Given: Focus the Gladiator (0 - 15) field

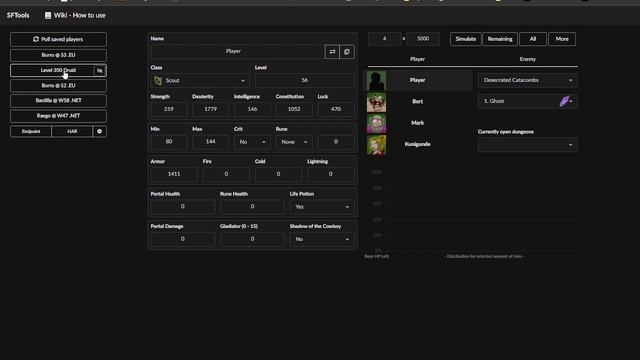Looking at the screenshot, I should tap(252, 239).
